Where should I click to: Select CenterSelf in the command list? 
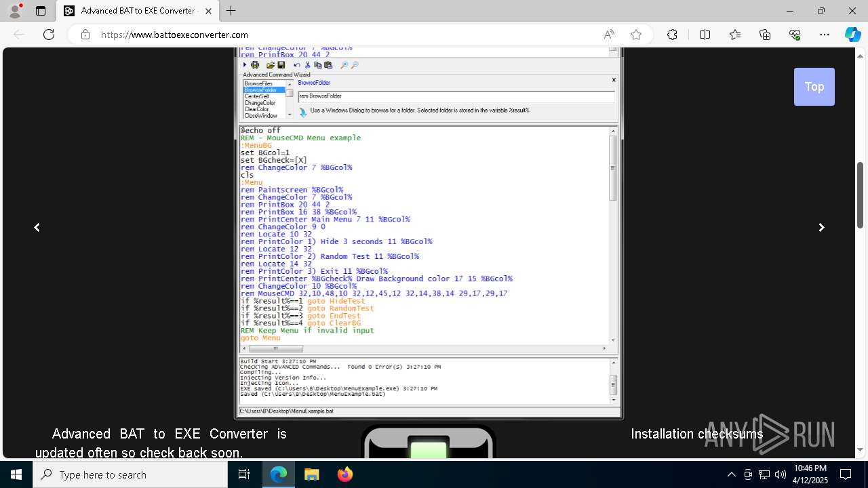(257, 96)
